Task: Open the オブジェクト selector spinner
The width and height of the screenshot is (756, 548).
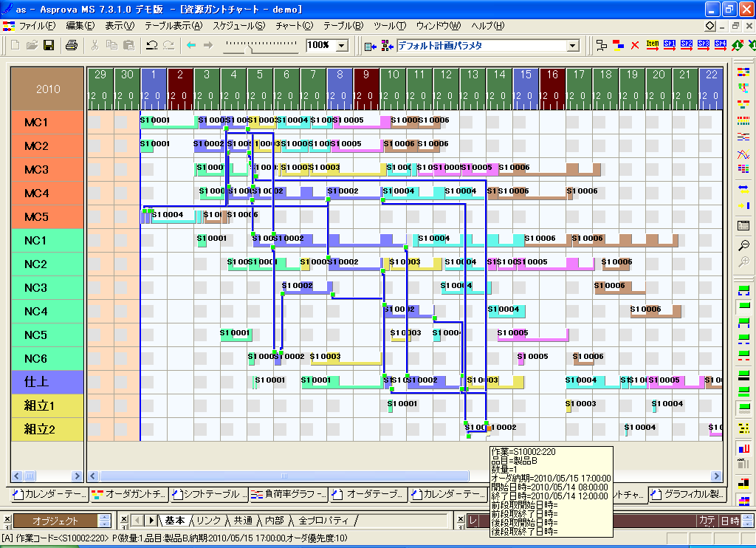Action: click(104, 521)
